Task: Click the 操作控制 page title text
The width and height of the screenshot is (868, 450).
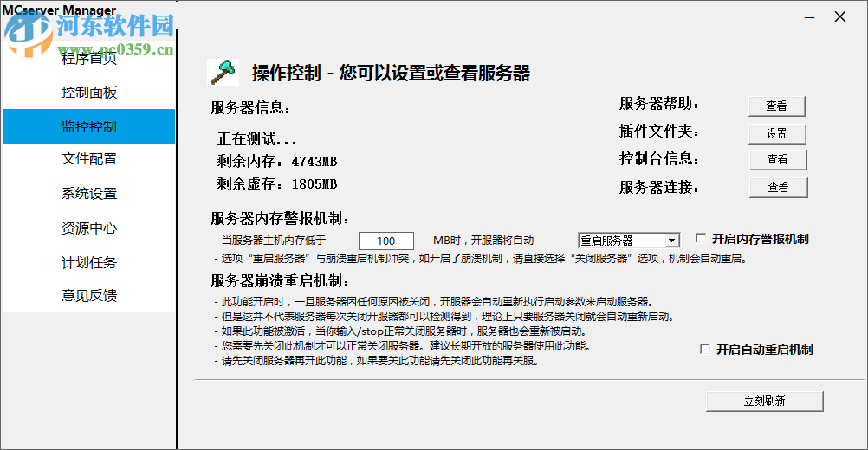Action: 391,73
